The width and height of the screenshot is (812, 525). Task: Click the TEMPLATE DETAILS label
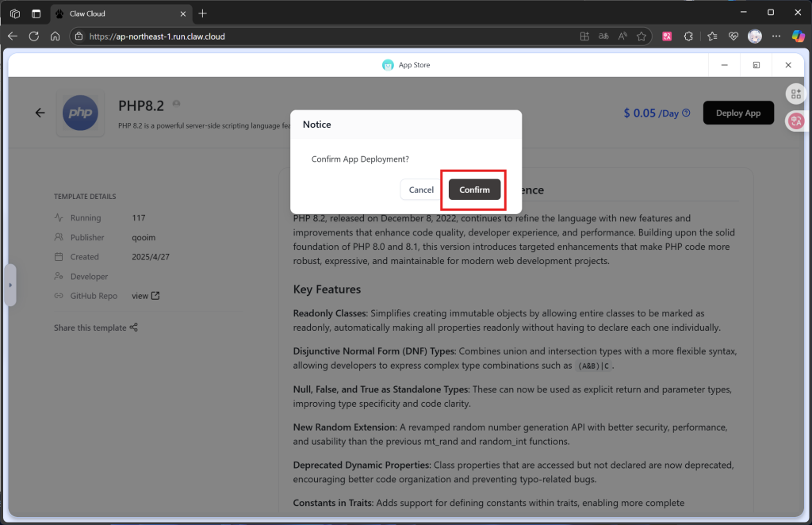pyautogui.click(x=85, y=197)
